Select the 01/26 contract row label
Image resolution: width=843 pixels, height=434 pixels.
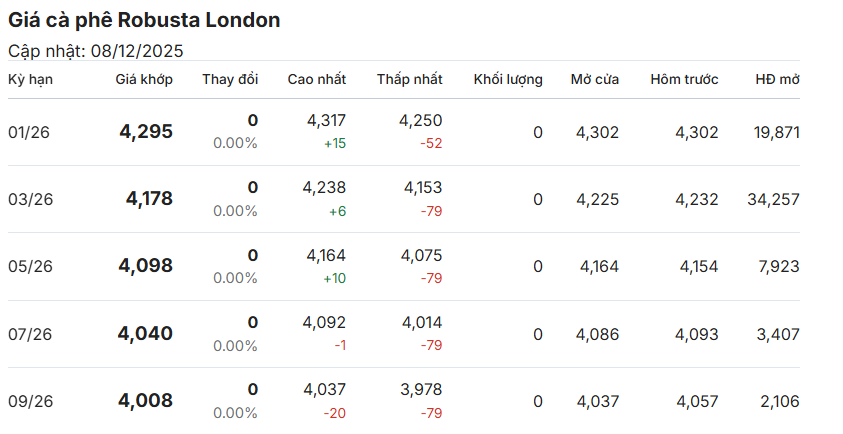coord(31,132)
